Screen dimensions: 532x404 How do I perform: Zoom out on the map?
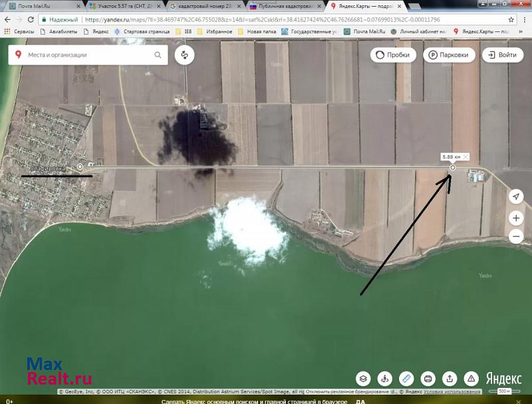(515, 236)
